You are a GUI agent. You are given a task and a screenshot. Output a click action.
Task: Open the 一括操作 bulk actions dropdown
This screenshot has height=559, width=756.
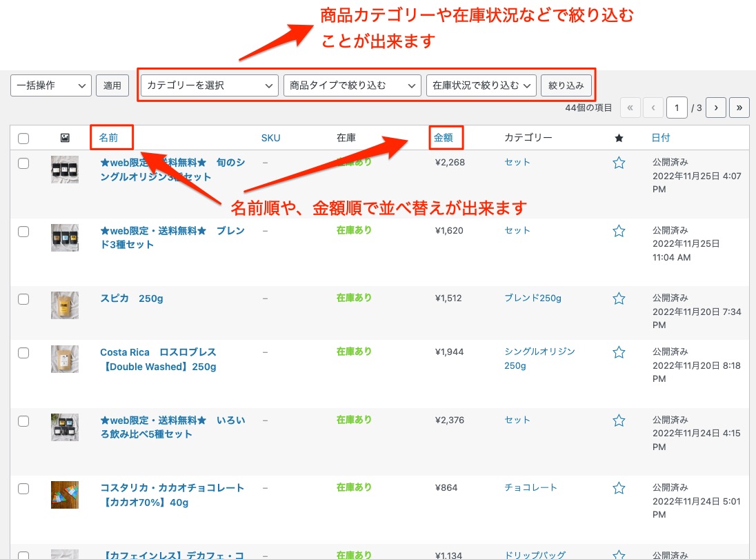[x=51, y=85]
